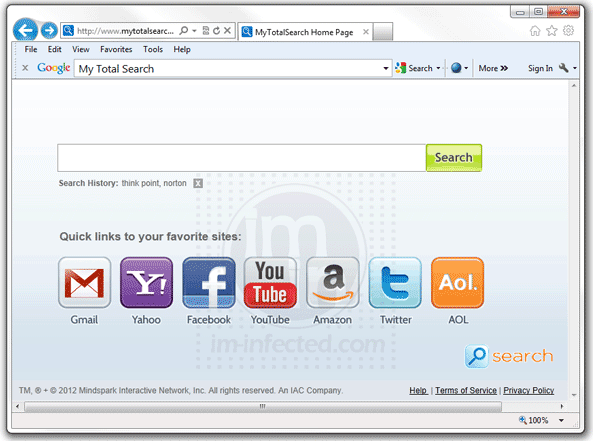Viewport: 593px width, 441px height.
Task: Open the Gmail quick link icon
Action: (x=85, y=282)
